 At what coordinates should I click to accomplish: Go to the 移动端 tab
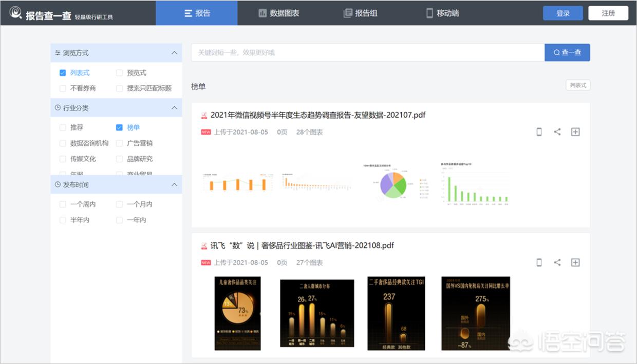tap(442, 13)
